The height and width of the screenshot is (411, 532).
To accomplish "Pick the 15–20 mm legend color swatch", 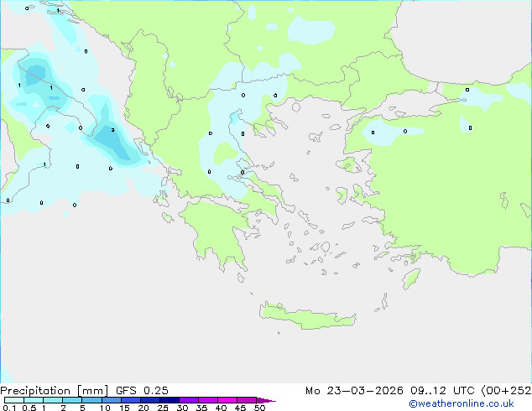I will tap(131, 400).
